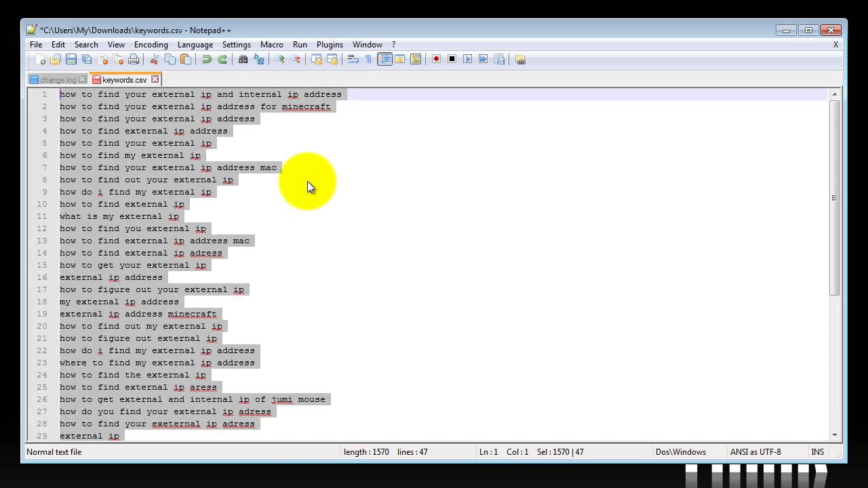Redo with the green Redo arrow

pos(222,60)
